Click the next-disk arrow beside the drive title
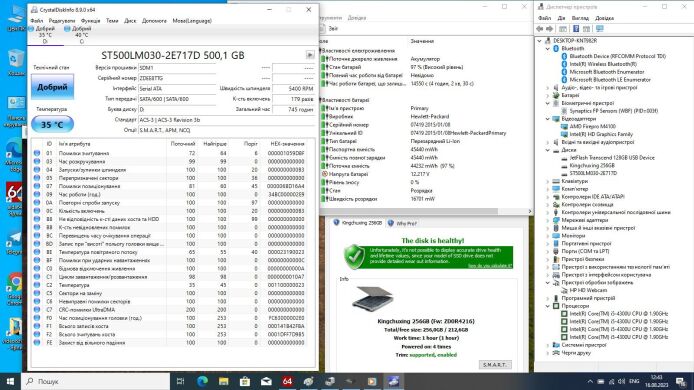 point(310,54)
